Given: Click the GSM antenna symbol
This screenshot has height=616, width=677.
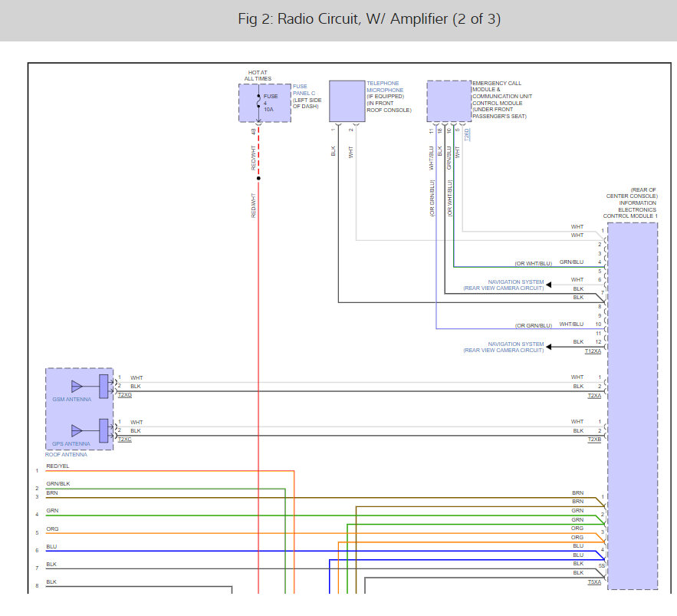Looking at the screenshot, I should pyautogui.click(x=77, y=386).
